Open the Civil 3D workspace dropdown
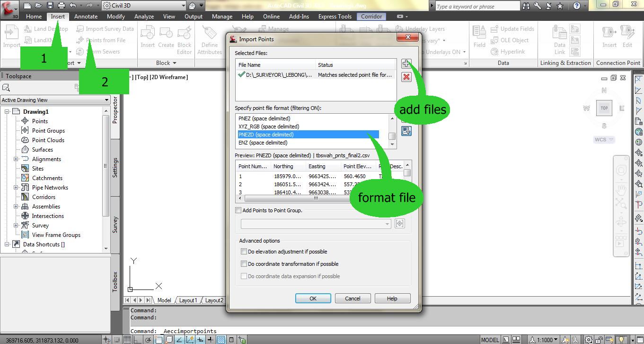 pos(183,6)
